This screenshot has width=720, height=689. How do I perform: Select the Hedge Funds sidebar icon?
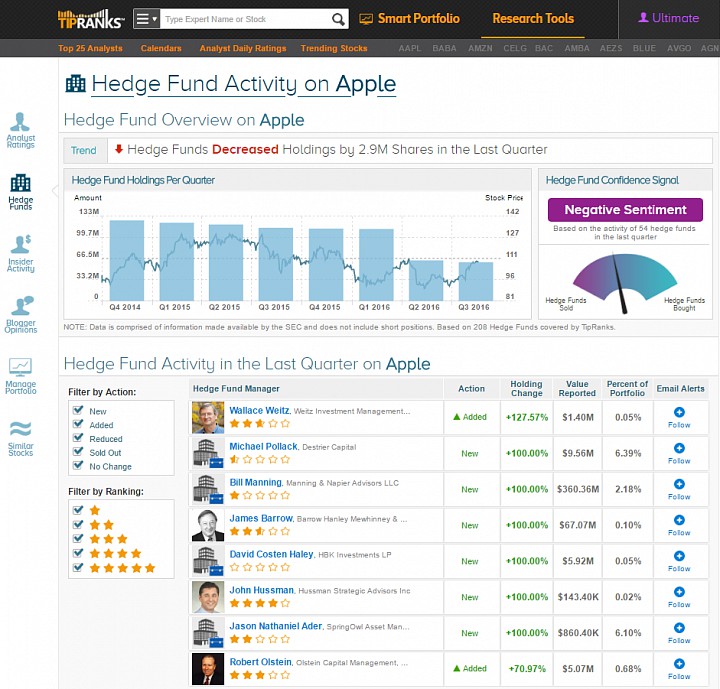[20, 192]
